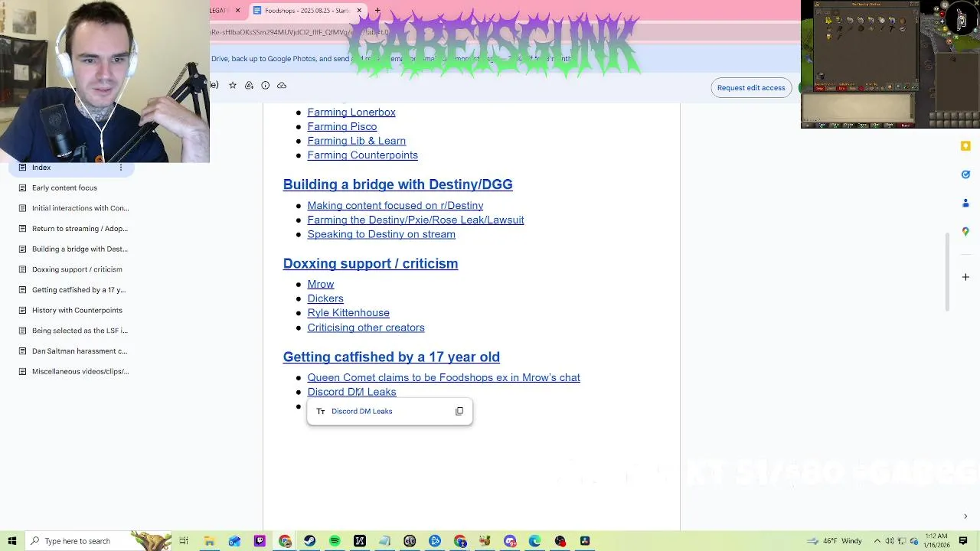Hide the side panel with the chevron

[965, 517]
